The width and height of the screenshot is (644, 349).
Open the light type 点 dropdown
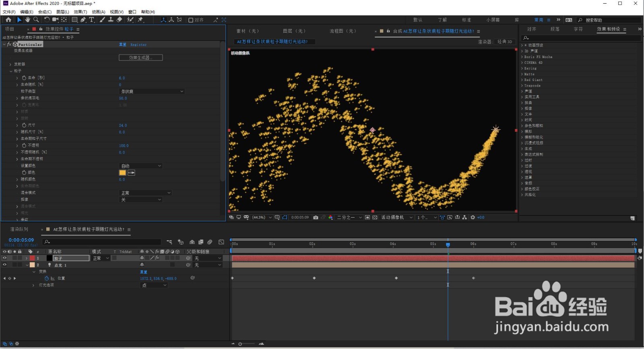click(154, 285)
